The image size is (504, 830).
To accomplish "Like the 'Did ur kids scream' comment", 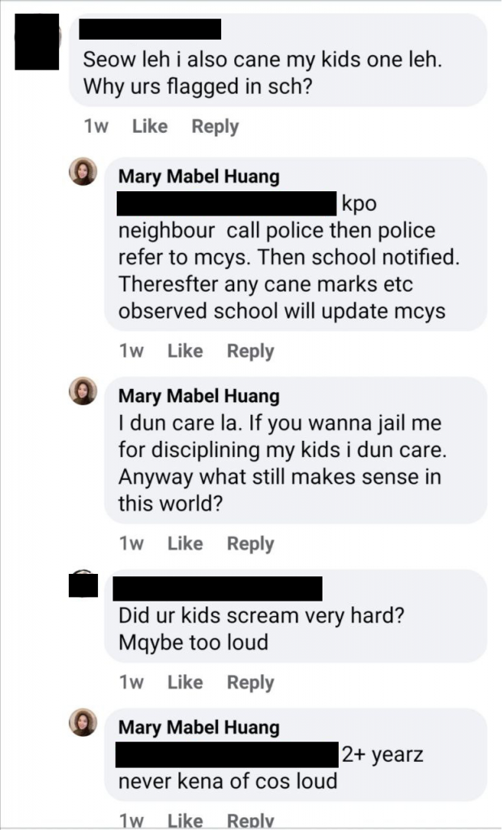I will coord(186,682).
